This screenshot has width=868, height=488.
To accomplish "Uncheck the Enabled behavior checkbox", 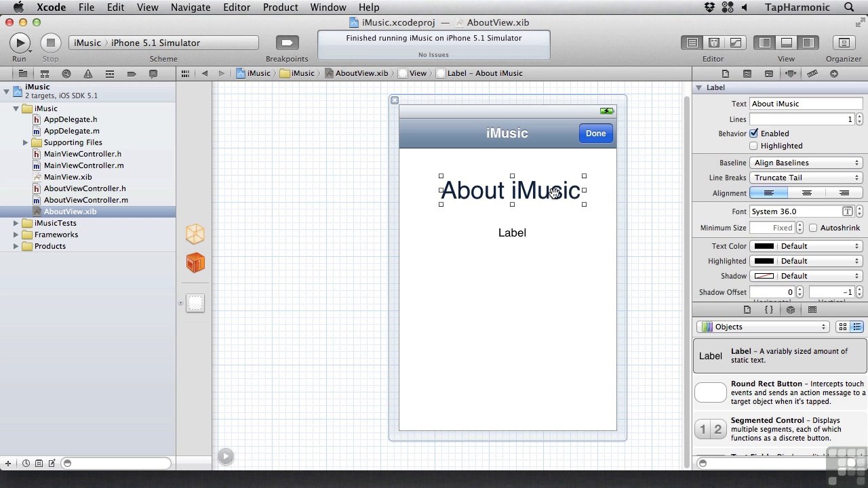I will coord(753,134).
